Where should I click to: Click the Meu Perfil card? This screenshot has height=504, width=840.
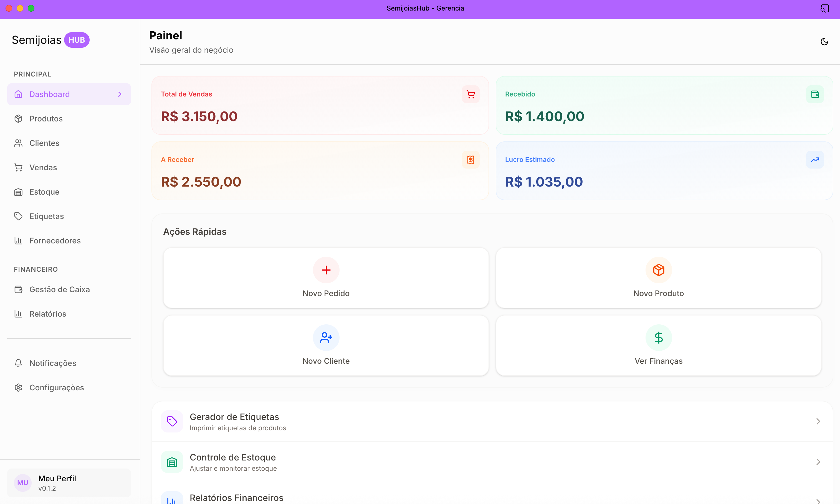tap(69, 483)
